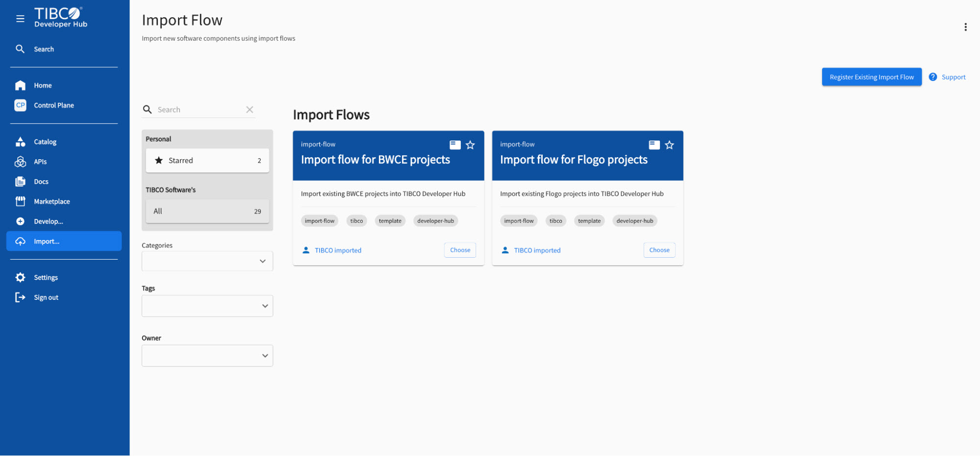980x456 pixels.
Task: Open the three-dot more options menu
Action: [x=965, y=27]
